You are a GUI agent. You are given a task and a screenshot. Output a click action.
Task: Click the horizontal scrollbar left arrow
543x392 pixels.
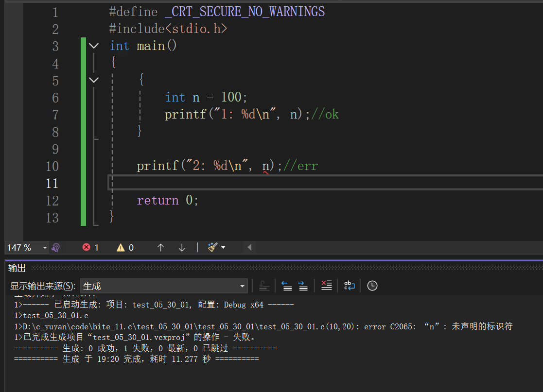249,247
